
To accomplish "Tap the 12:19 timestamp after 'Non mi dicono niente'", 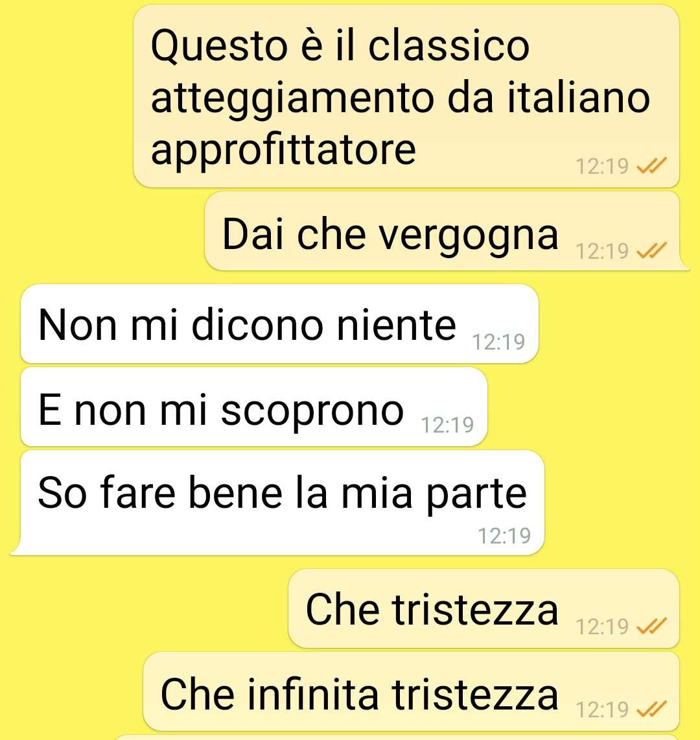I will [498, 342].
